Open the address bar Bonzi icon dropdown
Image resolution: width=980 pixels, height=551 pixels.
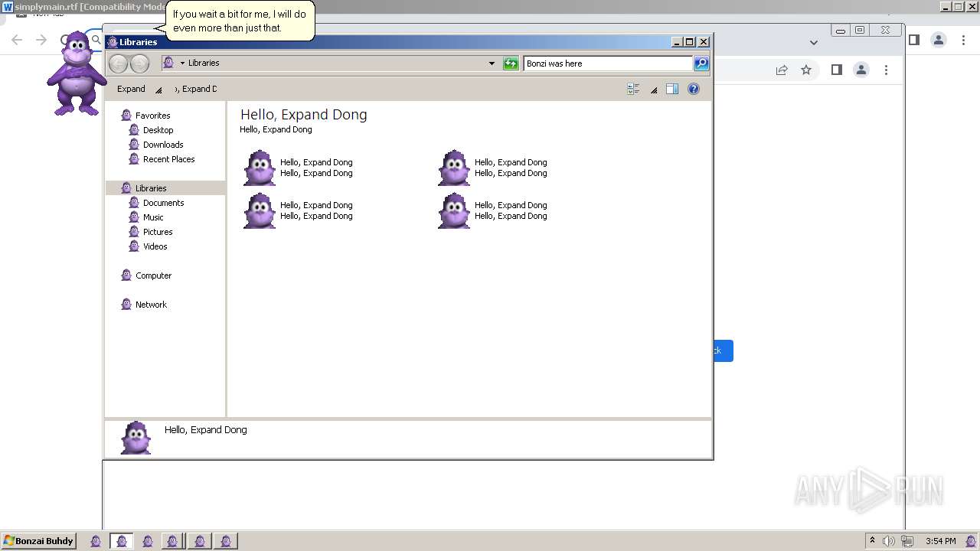click(182, 64)
